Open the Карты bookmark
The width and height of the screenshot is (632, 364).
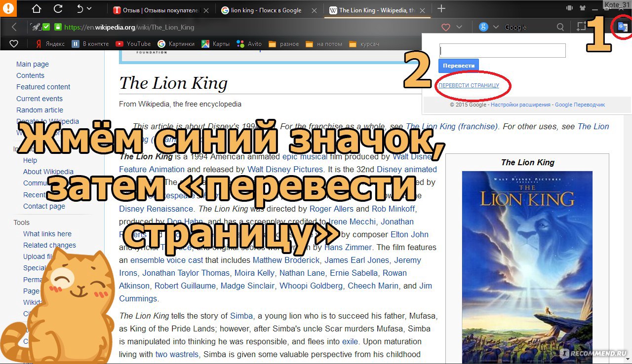(x=215, y=44)
